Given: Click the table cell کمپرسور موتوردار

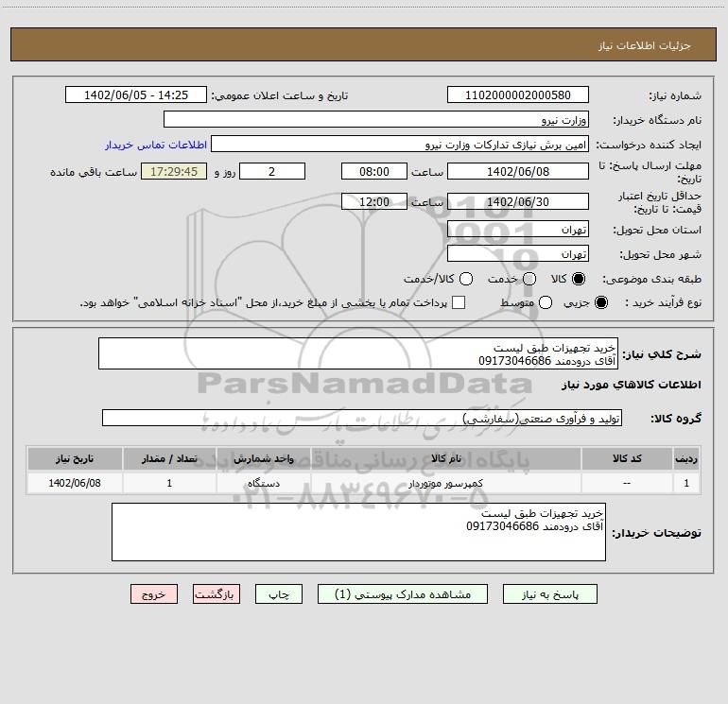Looking at the screenshot, I should (x=445, y=483).
